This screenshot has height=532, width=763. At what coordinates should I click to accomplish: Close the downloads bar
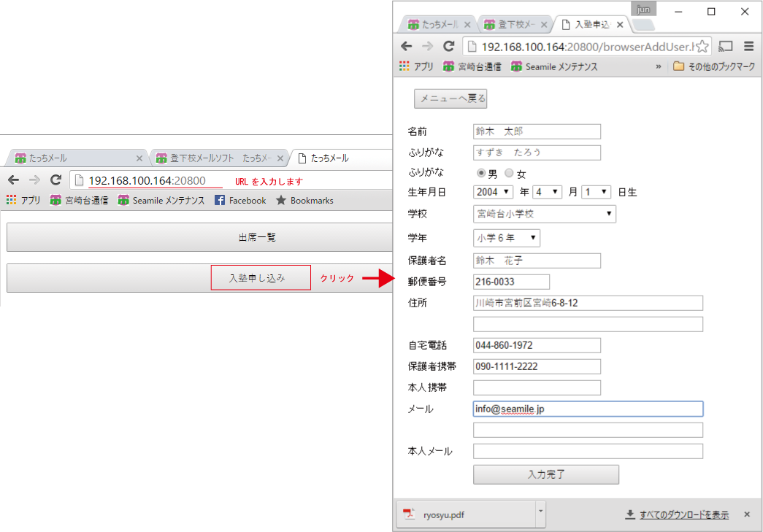tap(747, 514)
